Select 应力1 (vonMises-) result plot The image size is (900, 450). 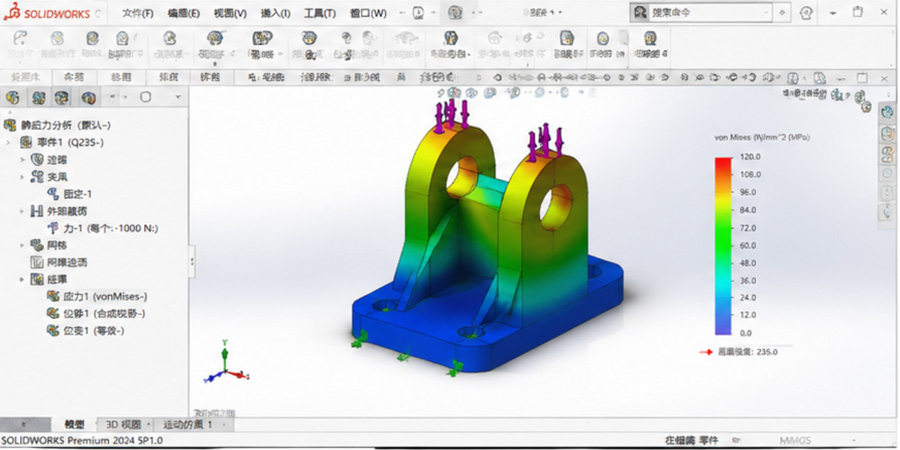pos(97,296)
